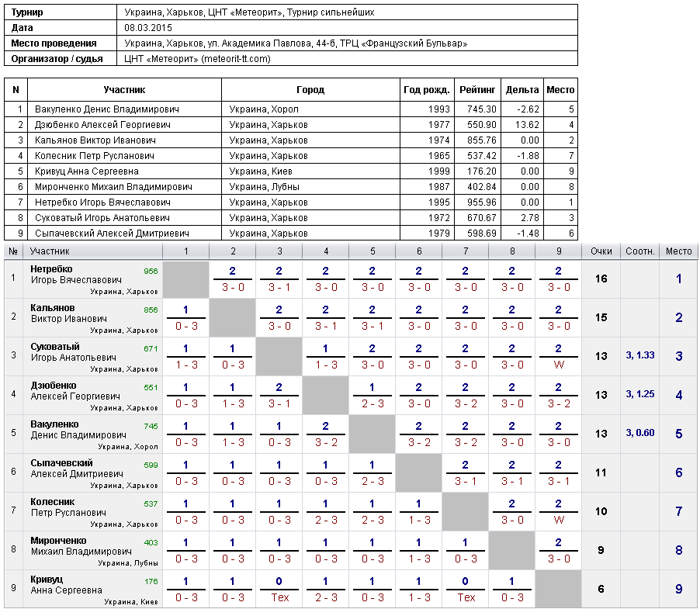The height and width of the screenshot is (609, 700).
Task: Select participant 'Колесник Петр Русланович' in list
Action: click(x=94, y=156)
